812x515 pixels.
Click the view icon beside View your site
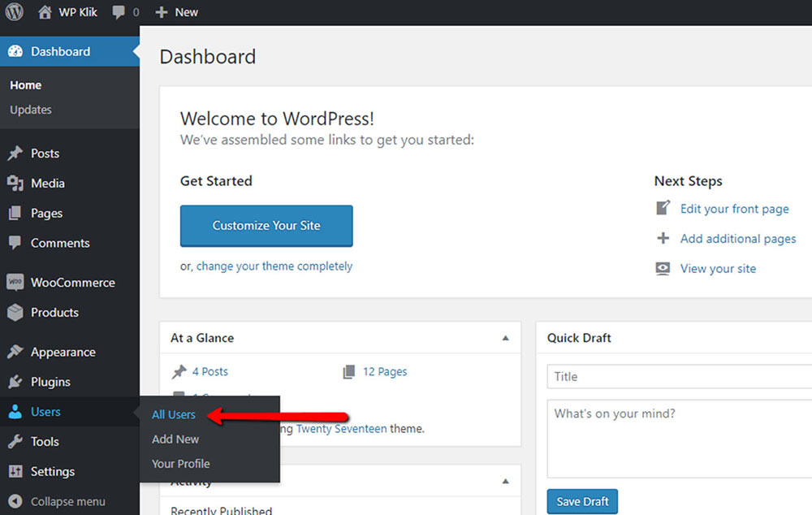click(663, 268)
